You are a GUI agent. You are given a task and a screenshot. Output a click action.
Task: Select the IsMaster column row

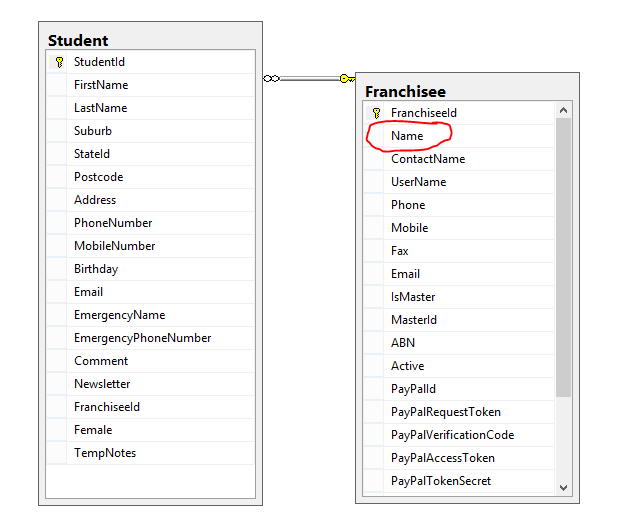point(413,297)
